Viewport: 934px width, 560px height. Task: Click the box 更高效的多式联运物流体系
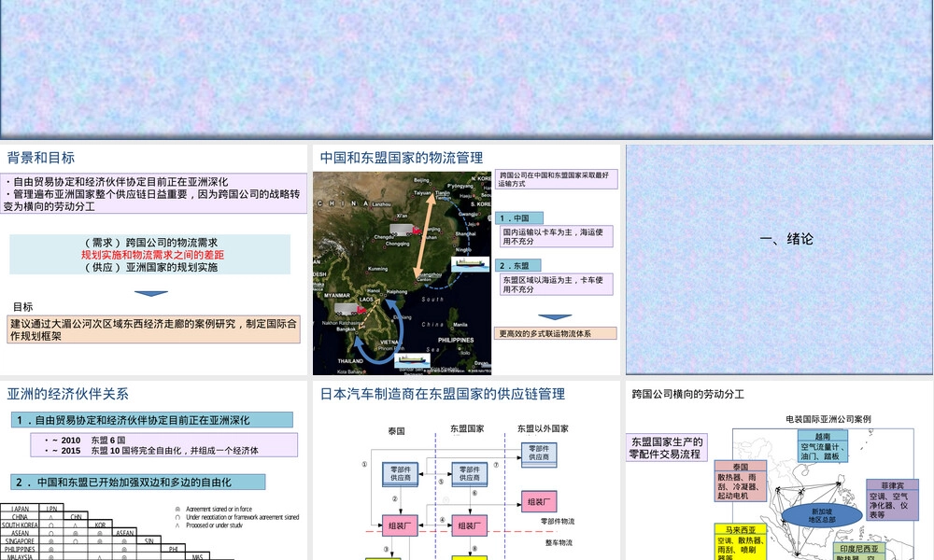click(x=555, y=334)
